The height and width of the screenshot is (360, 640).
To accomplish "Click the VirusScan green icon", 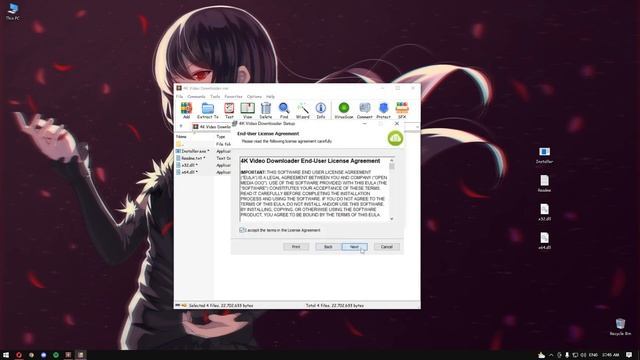I will pyautogui.click(x=344, y=110).
